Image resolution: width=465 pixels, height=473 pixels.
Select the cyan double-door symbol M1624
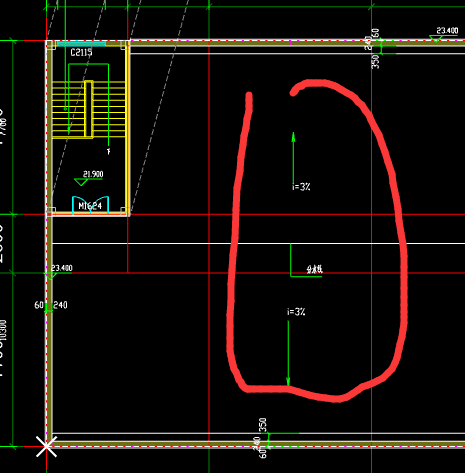tap(91, 204)
